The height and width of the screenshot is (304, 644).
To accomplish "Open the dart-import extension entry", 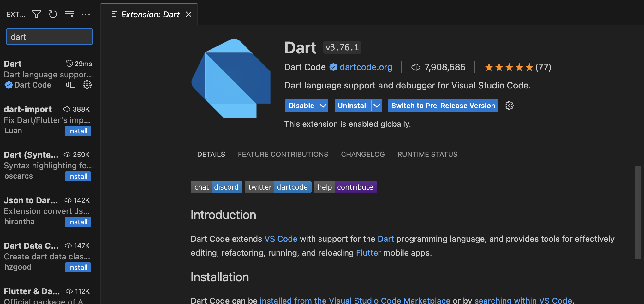I will (x=50, y=120).
